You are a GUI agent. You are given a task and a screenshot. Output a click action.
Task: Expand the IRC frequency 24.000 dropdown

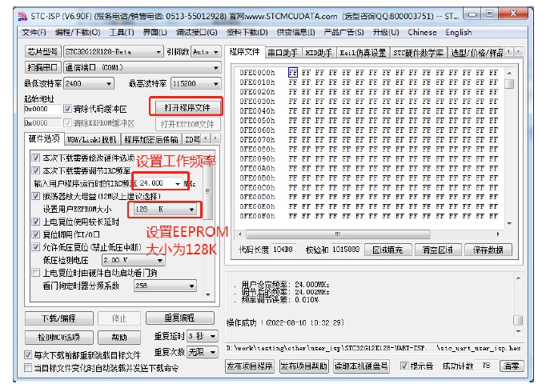point(178,183)
